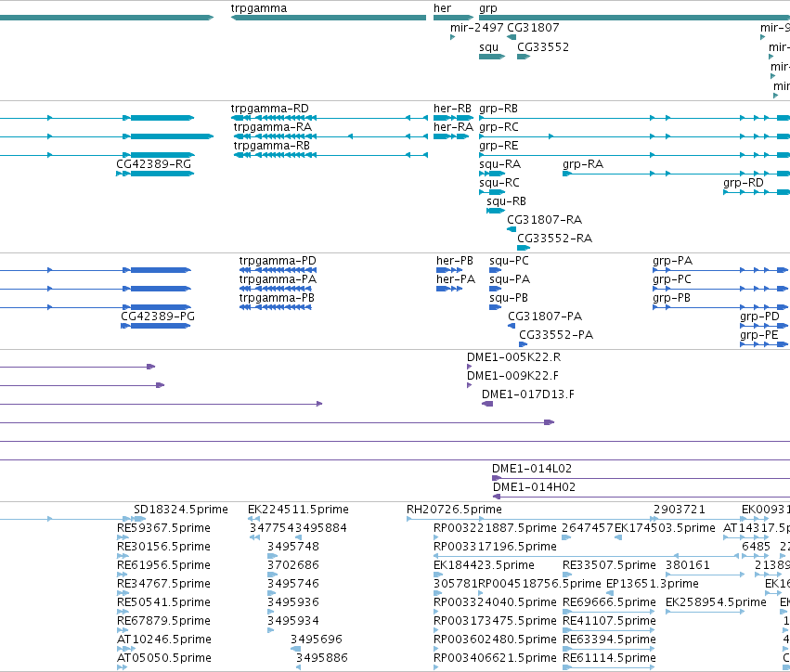Open transcript trpgamma-RA
Screen dimensions: 790x672
click(x=273, y=127)
